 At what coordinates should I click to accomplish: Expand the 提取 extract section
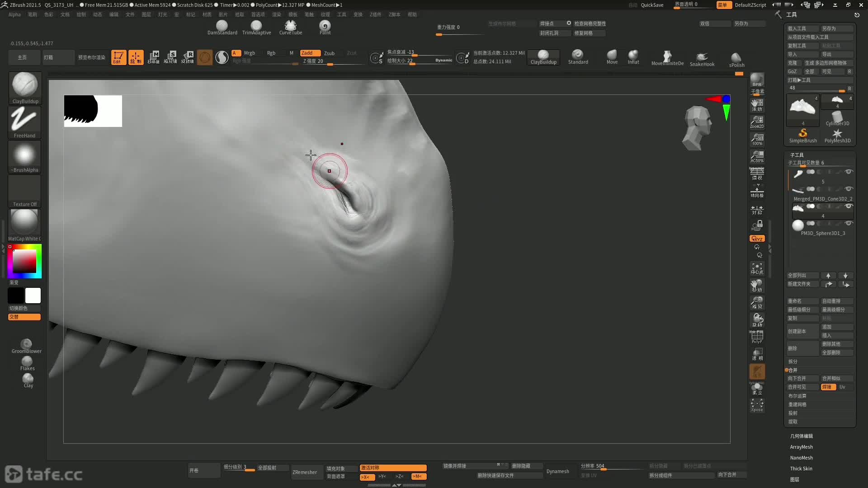pyautogui.click(x=793, y=422)
